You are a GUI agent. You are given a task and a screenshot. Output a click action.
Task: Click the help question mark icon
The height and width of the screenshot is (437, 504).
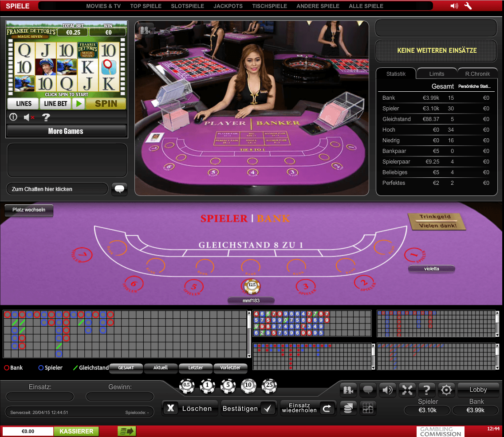(x=426, y=390)
